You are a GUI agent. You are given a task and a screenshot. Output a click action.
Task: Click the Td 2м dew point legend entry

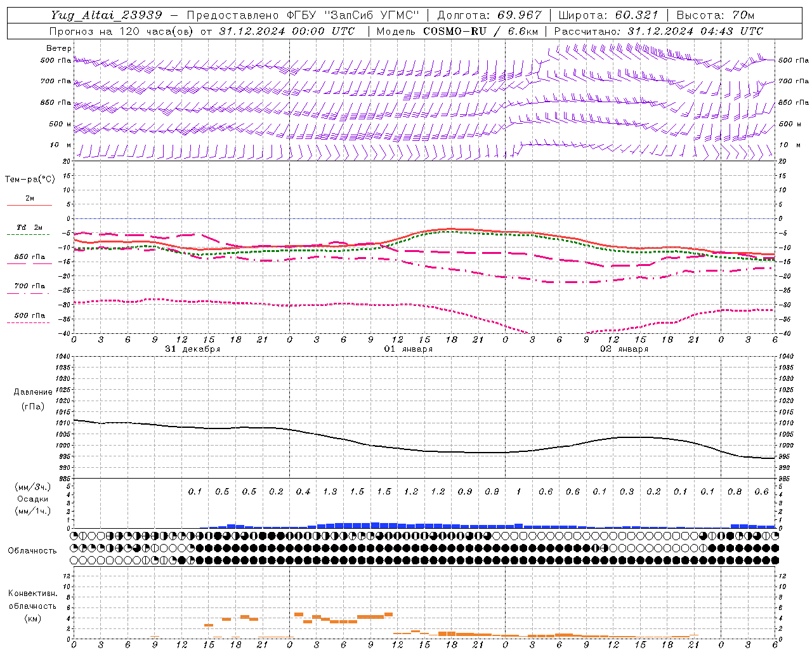30,227
